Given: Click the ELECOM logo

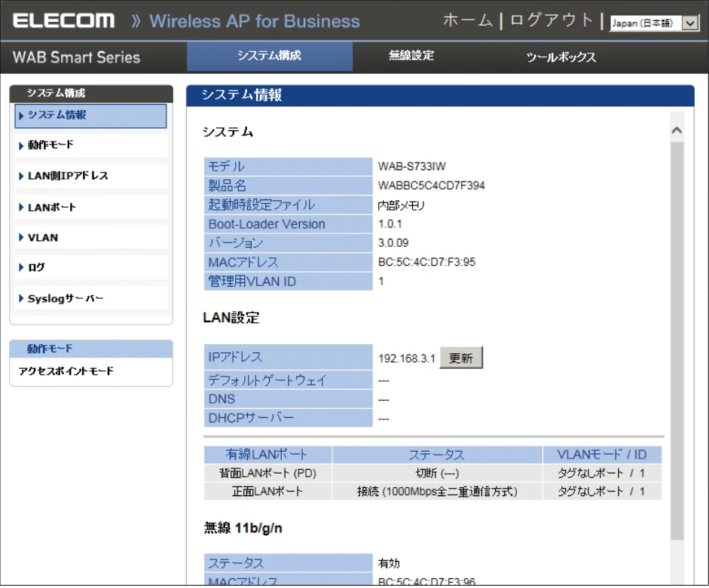Looking at the screenshot, I should click(x=63, y=21).
